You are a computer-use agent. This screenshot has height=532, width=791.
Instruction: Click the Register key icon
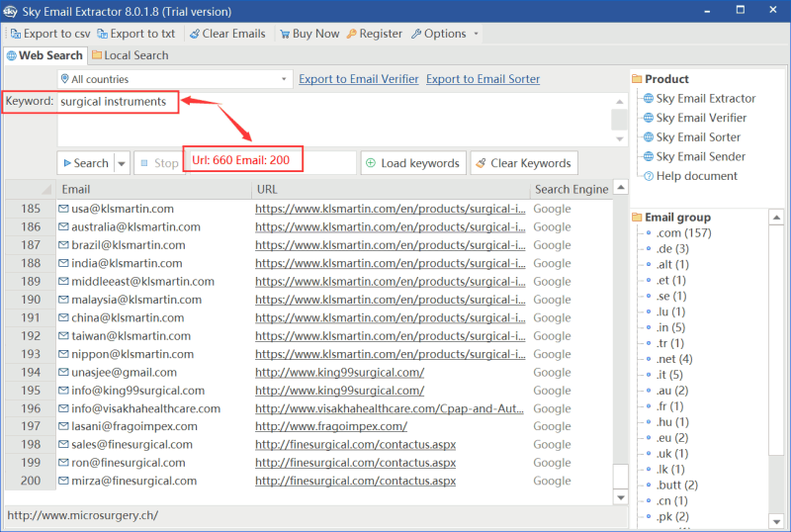(352, 34)
